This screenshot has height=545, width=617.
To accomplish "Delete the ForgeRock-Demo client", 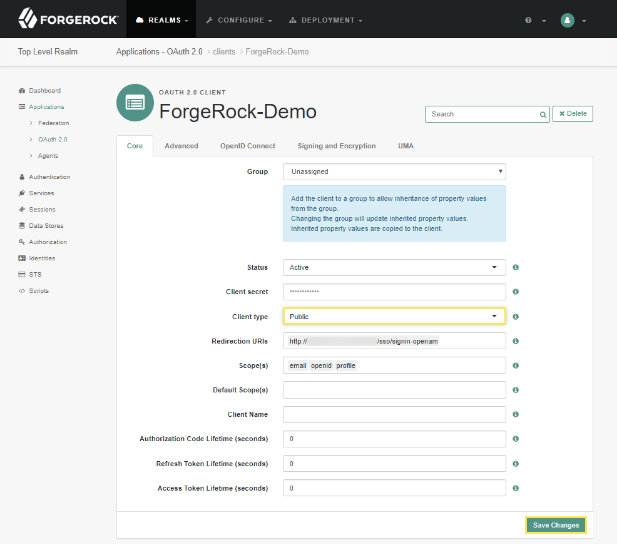I will point(573,114).
